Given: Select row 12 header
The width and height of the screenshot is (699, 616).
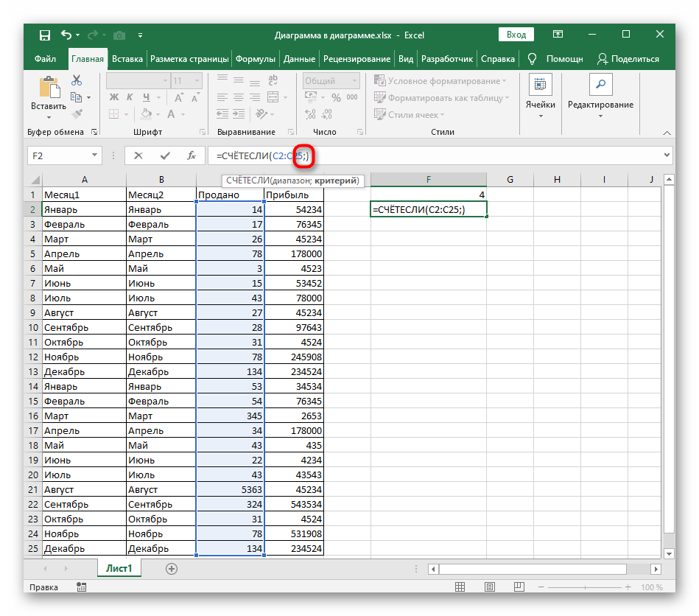Looking at the screenshot, I should 33,357.
